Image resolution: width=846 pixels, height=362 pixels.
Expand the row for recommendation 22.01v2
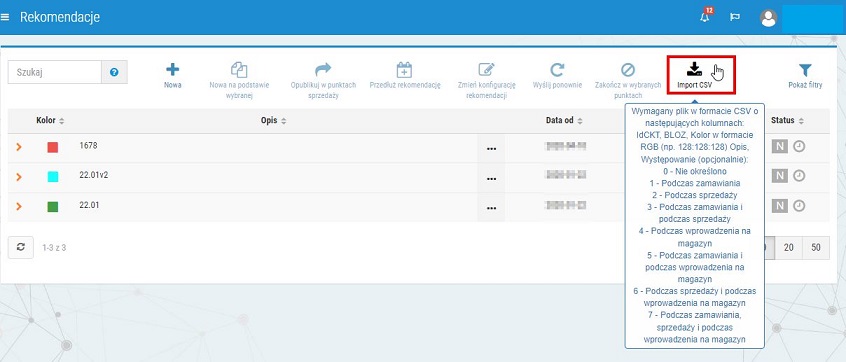19,176
